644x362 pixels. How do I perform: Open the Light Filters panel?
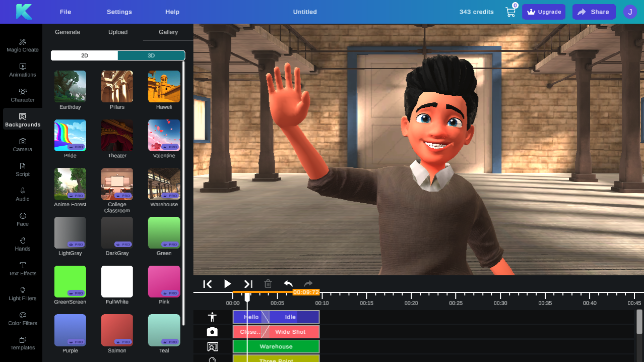click(x=22, y=294)
